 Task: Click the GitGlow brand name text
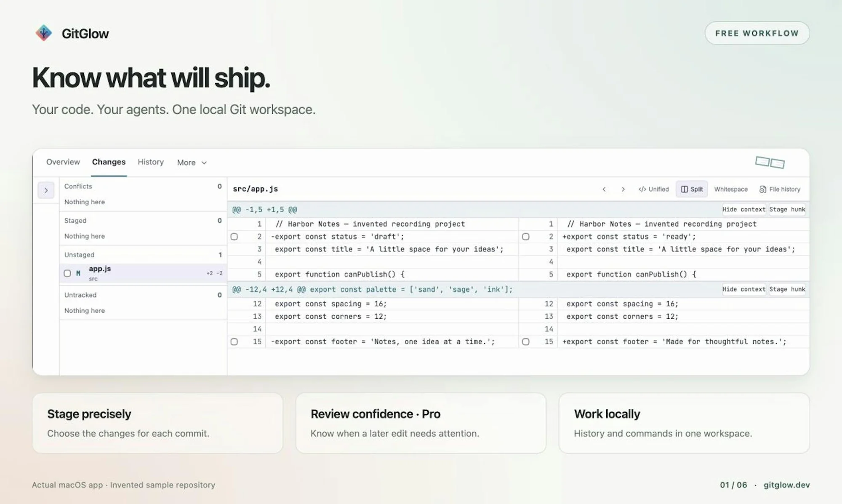tap(85, 34)
